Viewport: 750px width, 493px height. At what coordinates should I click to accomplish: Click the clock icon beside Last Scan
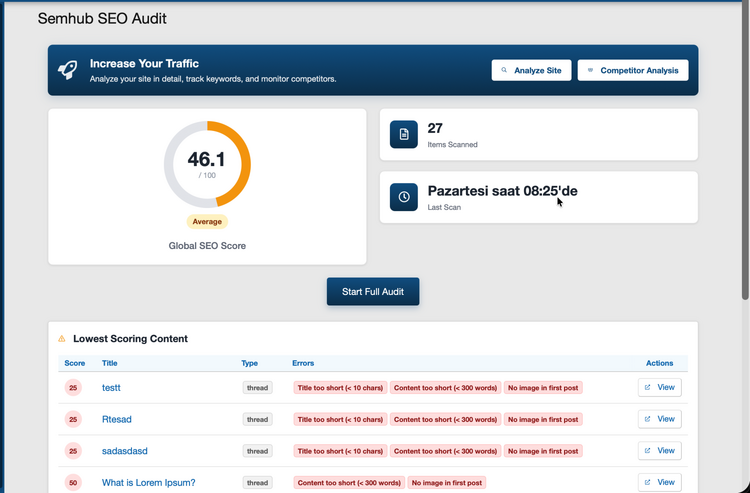pos(404,197)
